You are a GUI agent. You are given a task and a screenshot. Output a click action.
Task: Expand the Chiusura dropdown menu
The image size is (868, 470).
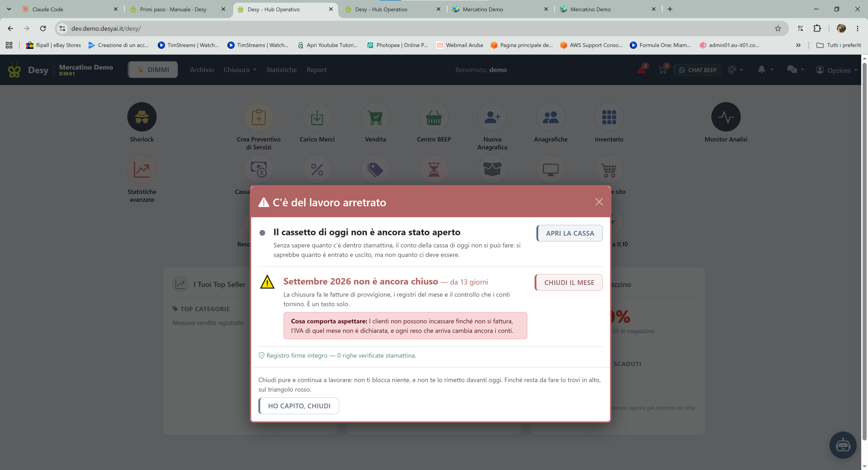tap(240, 70)
